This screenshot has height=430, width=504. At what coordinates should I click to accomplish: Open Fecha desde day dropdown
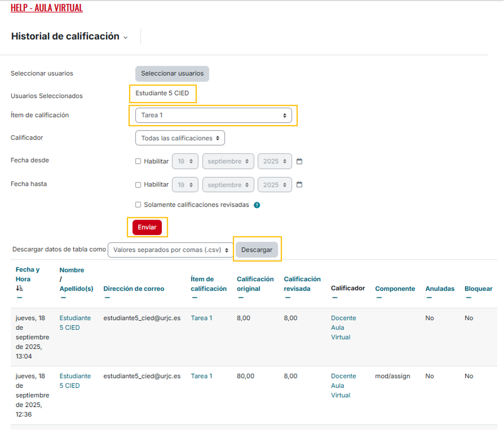point(185,161)
